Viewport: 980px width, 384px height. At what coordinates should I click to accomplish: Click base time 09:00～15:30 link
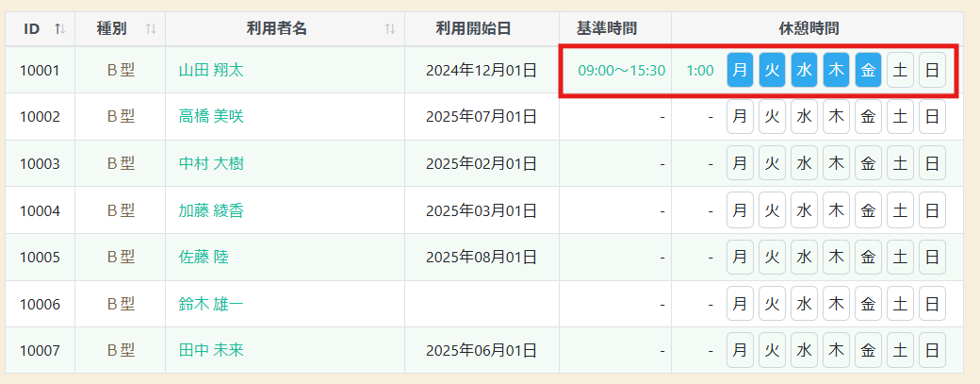tap(621, 70)
